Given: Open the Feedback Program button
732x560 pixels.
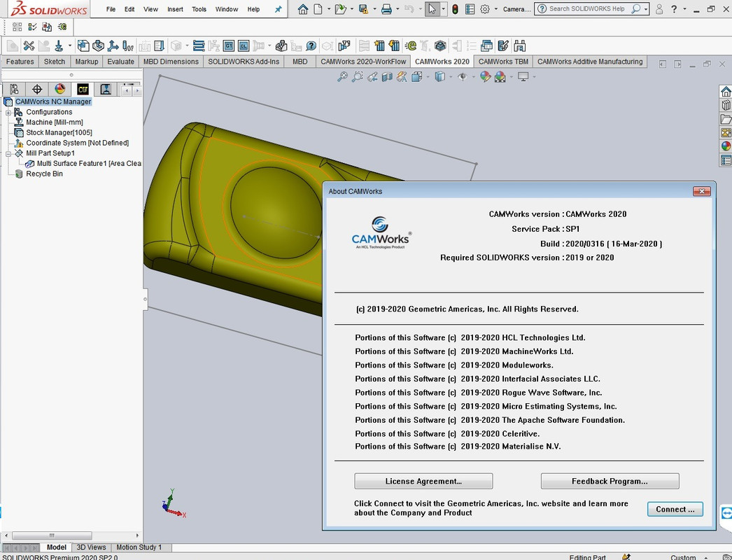Looking at the screenshot, I should coord(610,481).
